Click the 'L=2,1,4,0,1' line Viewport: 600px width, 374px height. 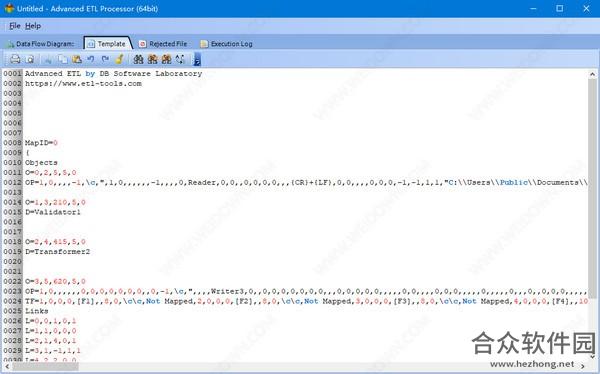click(x=51, y=341)
